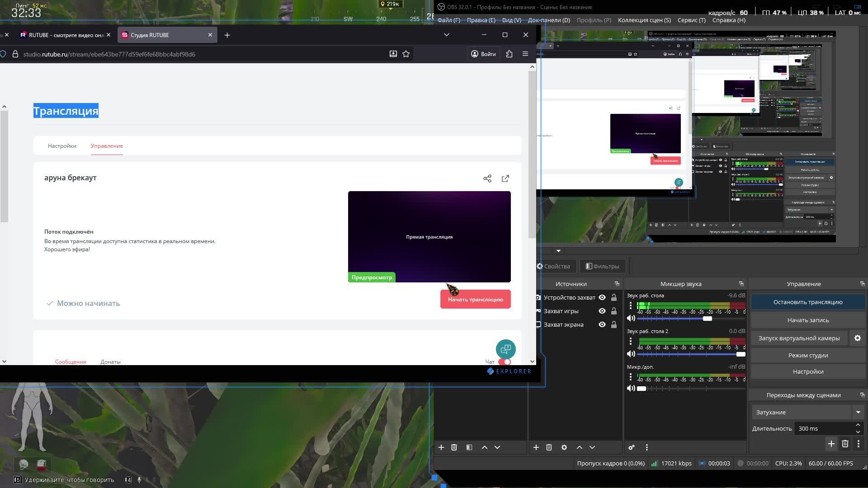Viewport: 868px width, 488px height.
Task: Bookmark the page with the star icon
Action: tap(406, 54)
